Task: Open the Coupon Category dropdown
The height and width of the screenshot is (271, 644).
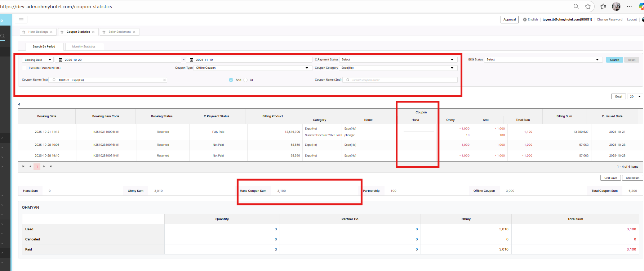Action: pyautogui.click(x=398, y=68)
